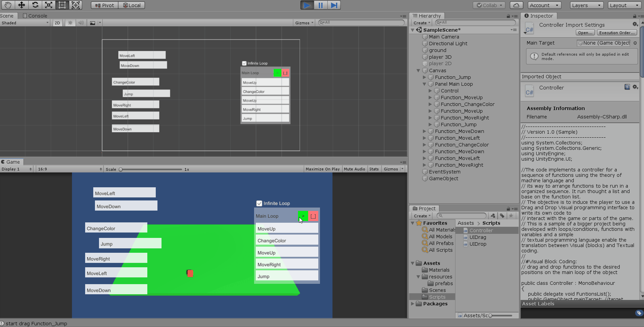Click the Step frame button
This screenshot has height=327, width=644.
[x=334, y=5]
